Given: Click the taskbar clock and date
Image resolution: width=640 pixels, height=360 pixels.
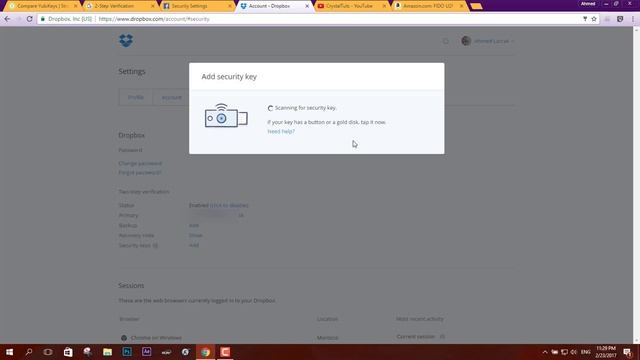Looking at the screenshot, I should click(x=606, y=352).
